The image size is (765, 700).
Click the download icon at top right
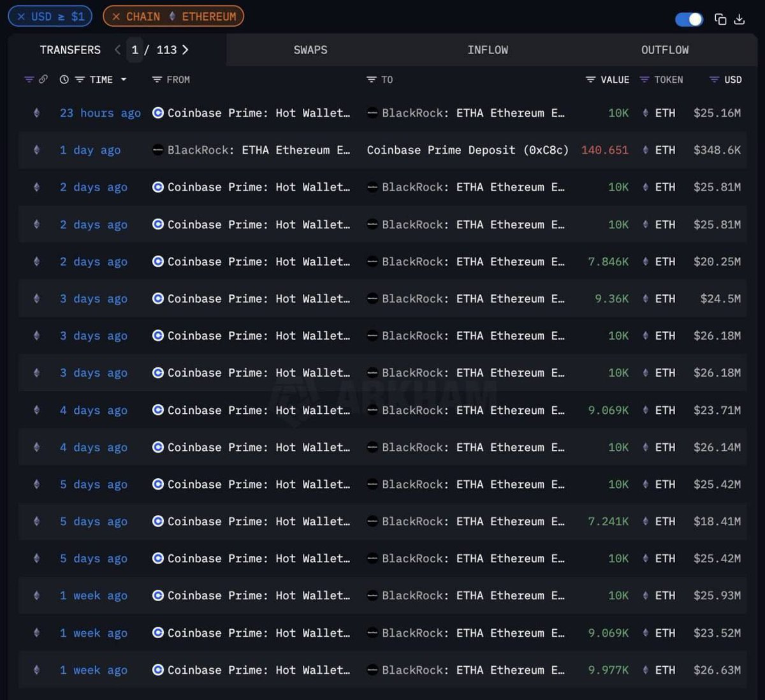[x=739, y=19]
